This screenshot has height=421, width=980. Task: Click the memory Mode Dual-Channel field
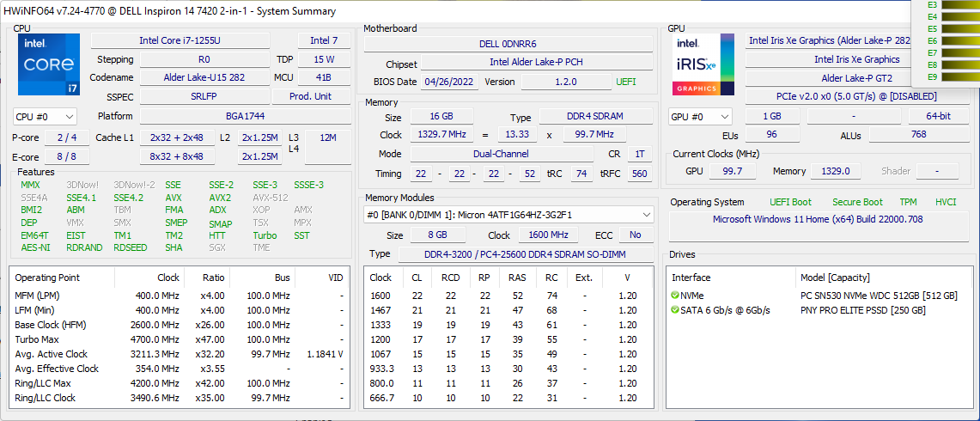[502, 154]
